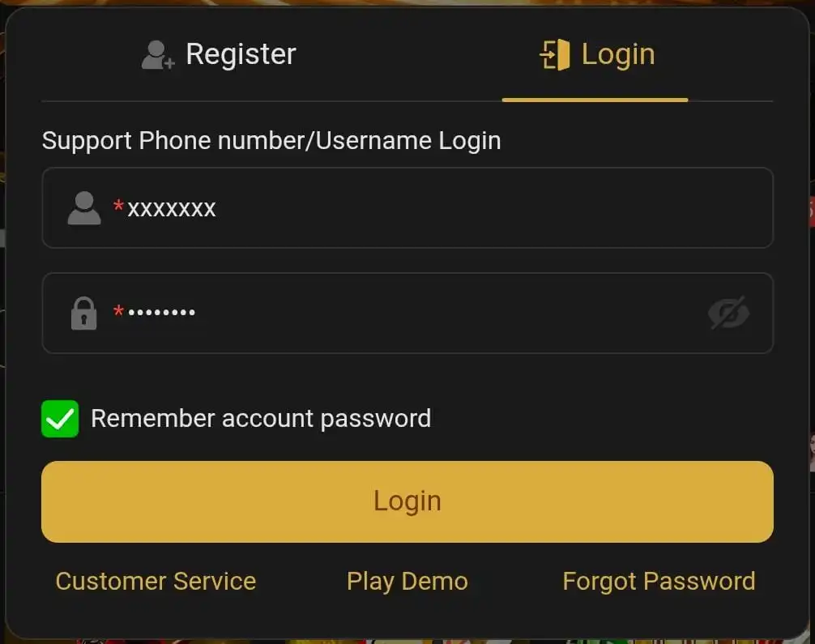Open the Play Demo link

(407, 581)
